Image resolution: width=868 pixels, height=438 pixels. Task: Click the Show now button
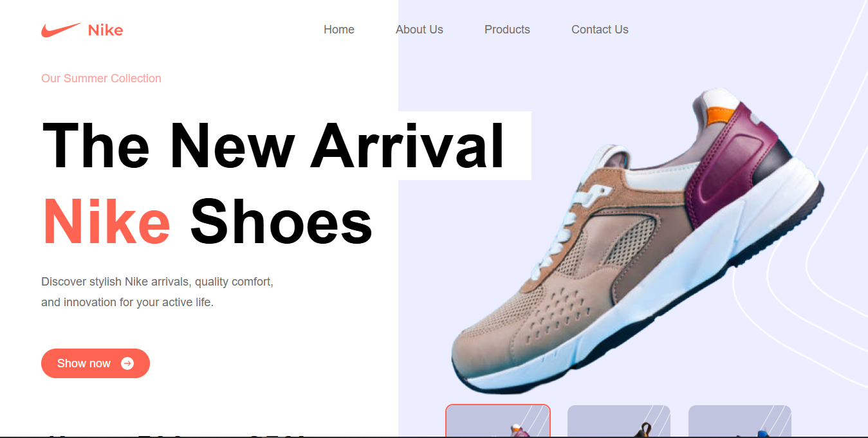click(95, 363)
